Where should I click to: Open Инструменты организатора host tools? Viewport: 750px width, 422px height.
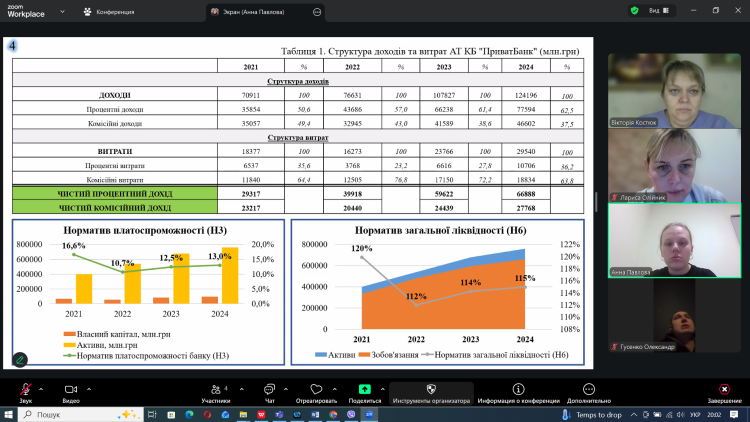[431, 393]
